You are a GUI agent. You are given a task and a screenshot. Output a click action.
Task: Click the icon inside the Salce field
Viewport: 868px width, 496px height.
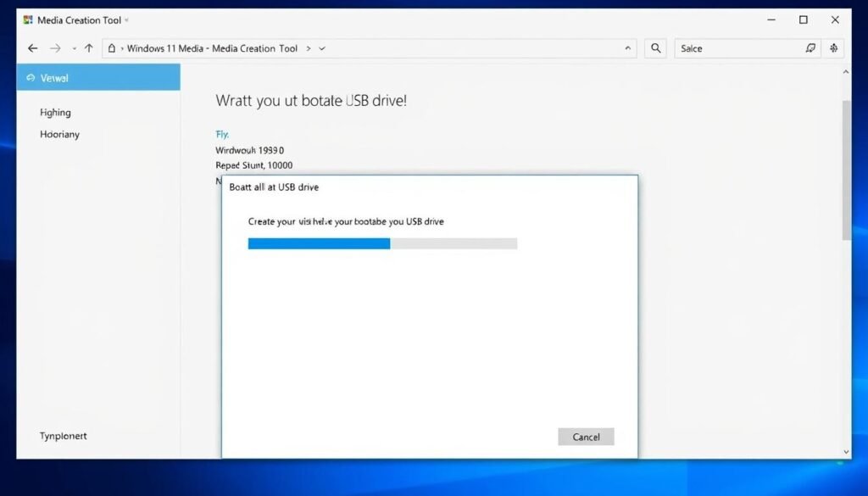[810, 48]
